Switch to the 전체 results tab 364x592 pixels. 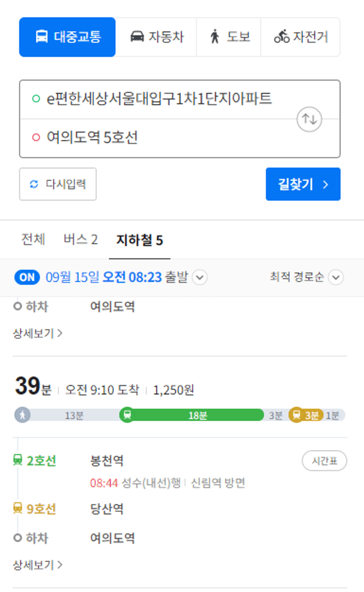[x=33, y=240]
